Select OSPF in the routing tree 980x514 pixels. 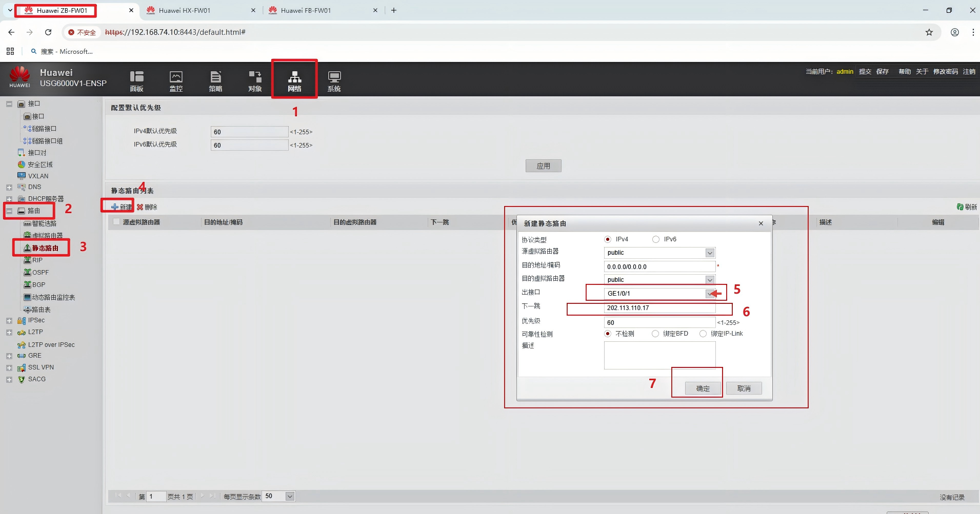(40, 273)
